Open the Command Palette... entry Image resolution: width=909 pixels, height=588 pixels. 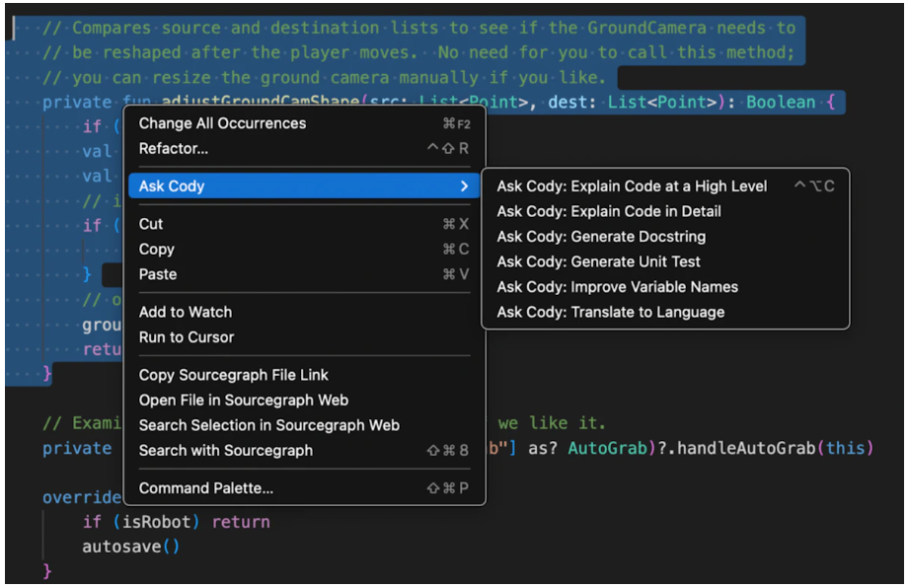304,487
